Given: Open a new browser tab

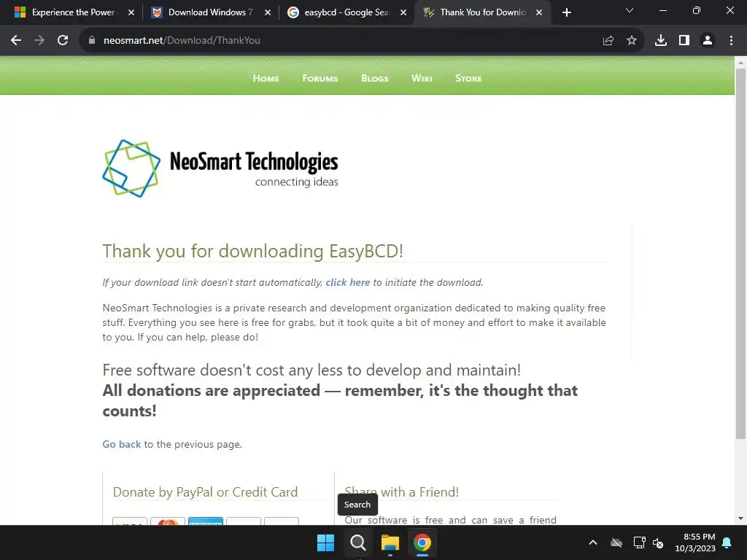Looking at the screenshot, I should point(566,13).
